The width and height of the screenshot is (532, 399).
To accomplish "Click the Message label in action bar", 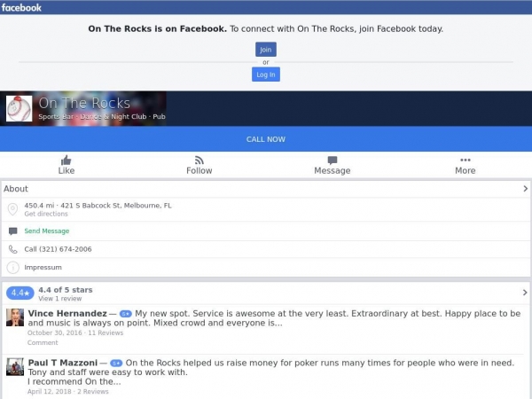I will [332, 170].
